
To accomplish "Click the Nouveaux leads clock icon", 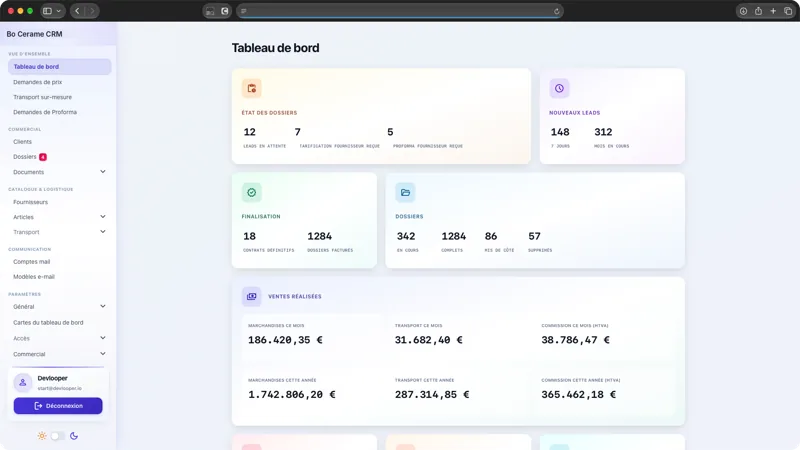I will pos(559,88).
